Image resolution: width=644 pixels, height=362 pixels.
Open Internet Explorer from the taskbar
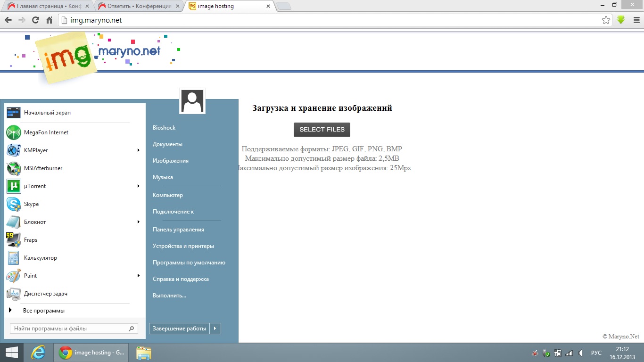[38, 353]
